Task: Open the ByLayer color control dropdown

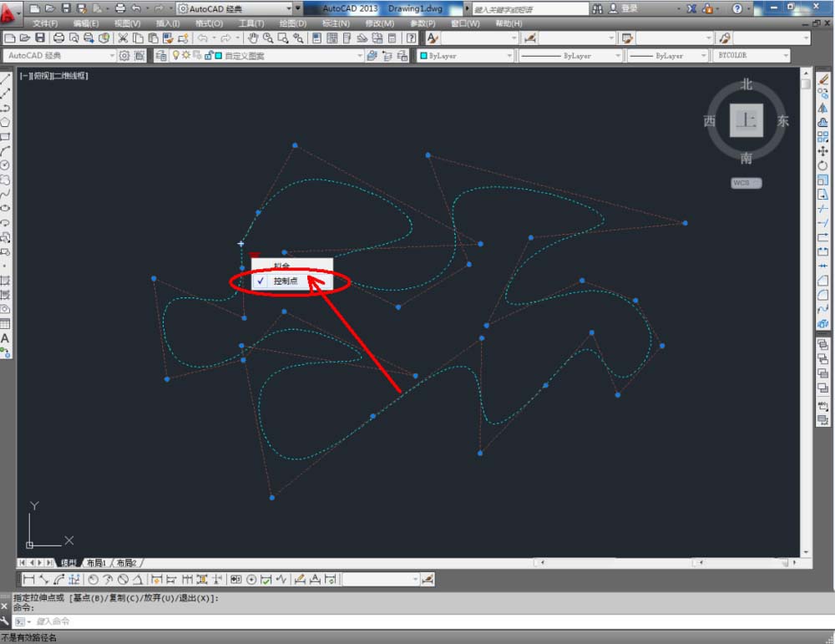Action: [465, 55]
